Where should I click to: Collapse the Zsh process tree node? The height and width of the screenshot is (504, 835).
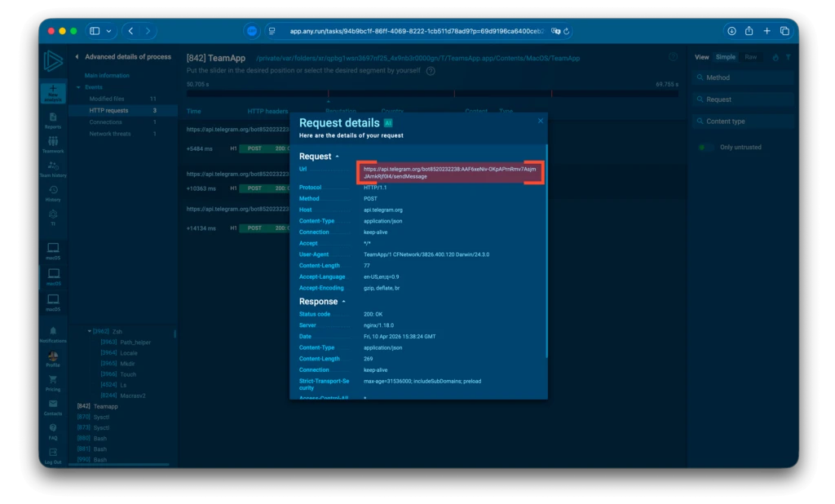click(x=90, y=332)
